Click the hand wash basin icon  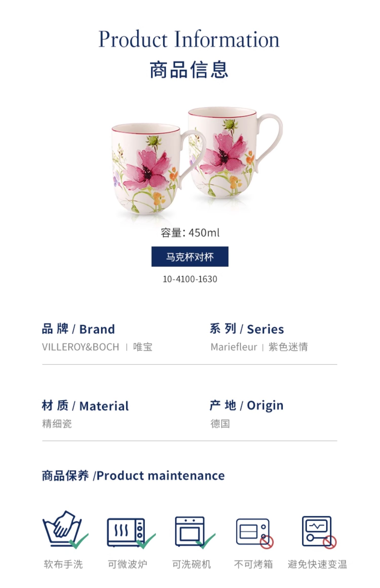[65, 529]
